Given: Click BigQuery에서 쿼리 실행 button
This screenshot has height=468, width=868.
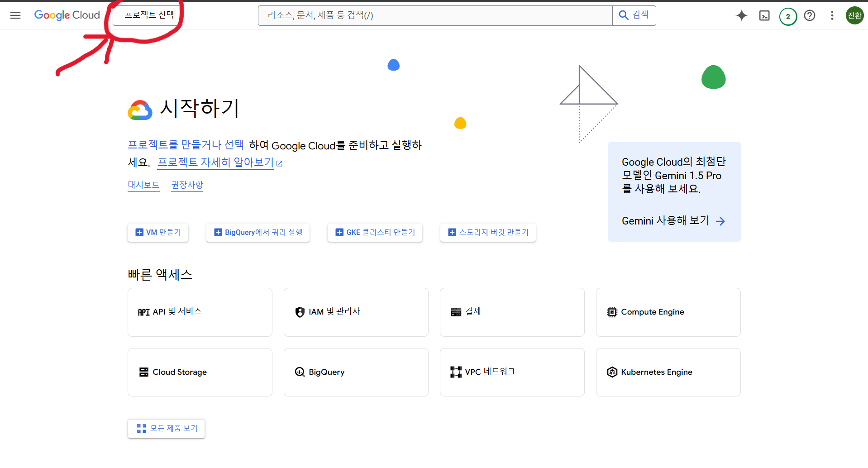Looking at the screenshot, I should click(258, 232).
